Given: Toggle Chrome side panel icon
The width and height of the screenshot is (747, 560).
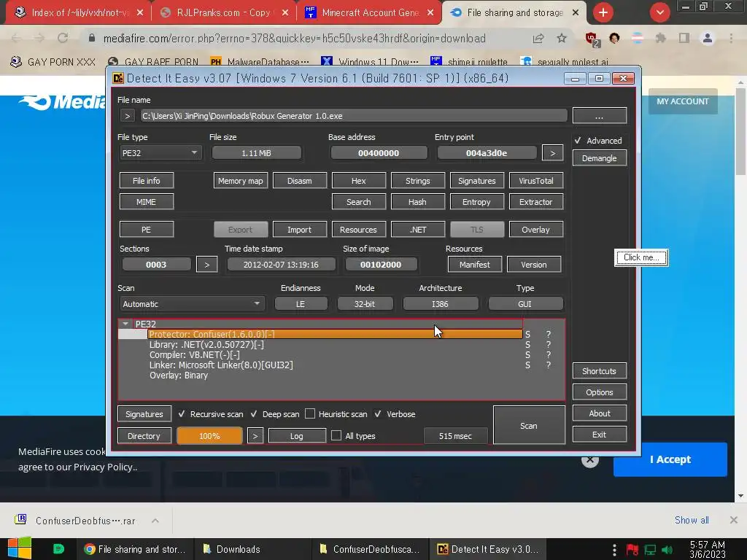Looking at the screenshot, I should tap(684, 39).
